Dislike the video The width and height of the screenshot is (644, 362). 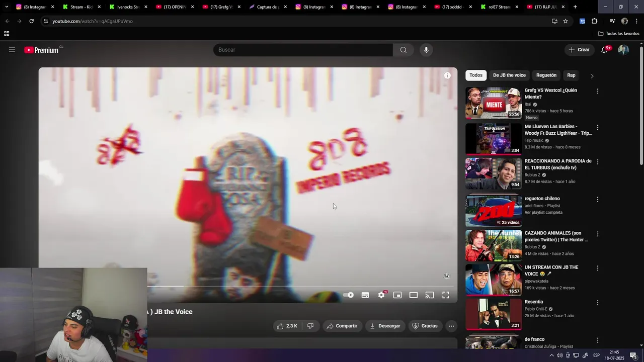click(x=310, y=326)
